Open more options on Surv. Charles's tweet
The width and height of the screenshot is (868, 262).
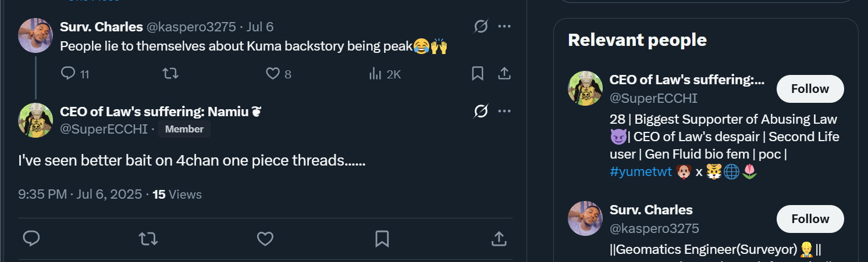(504, 27)
